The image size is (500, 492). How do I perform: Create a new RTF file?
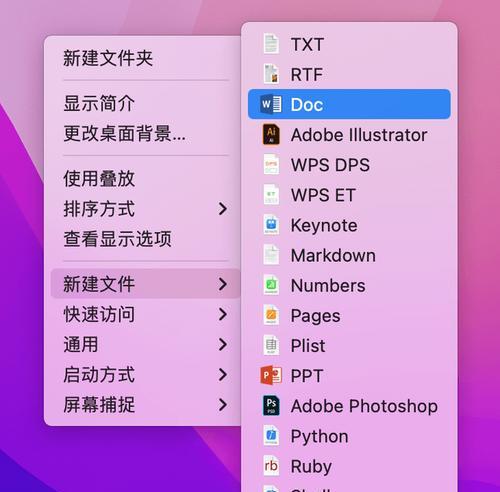tap(349, 74)
